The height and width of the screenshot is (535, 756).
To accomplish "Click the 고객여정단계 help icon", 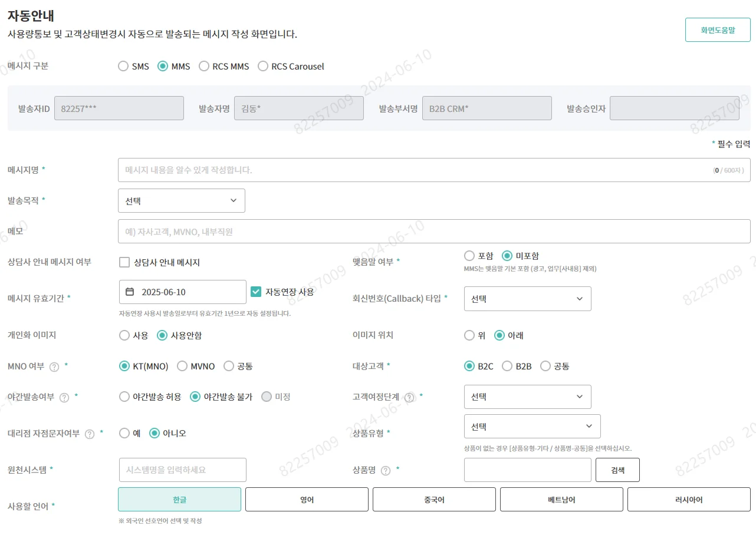I will [x=410, y=397].
